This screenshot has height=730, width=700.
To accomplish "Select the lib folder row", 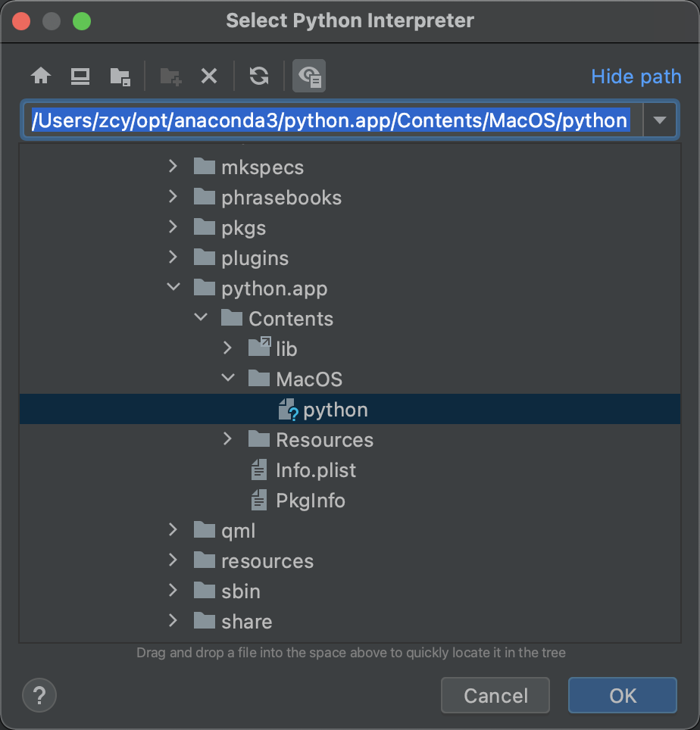I will pyautogui.click(x=350, y=348).
